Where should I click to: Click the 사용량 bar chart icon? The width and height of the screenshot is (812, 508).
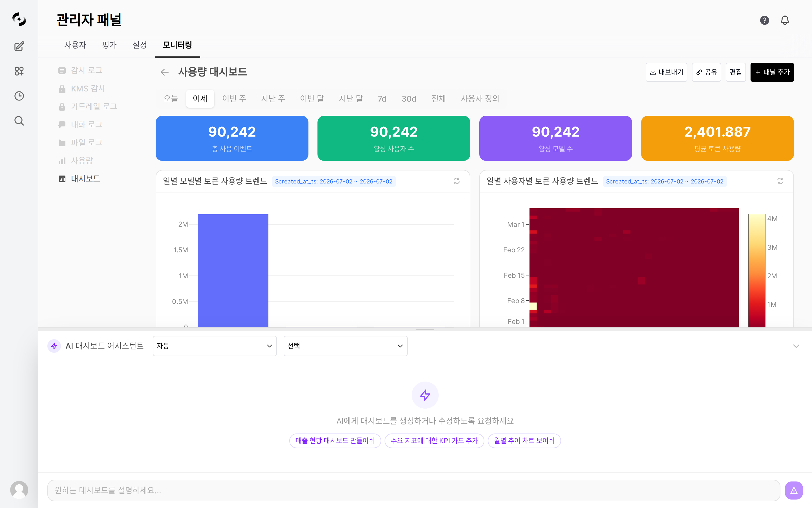pos(62,161)
